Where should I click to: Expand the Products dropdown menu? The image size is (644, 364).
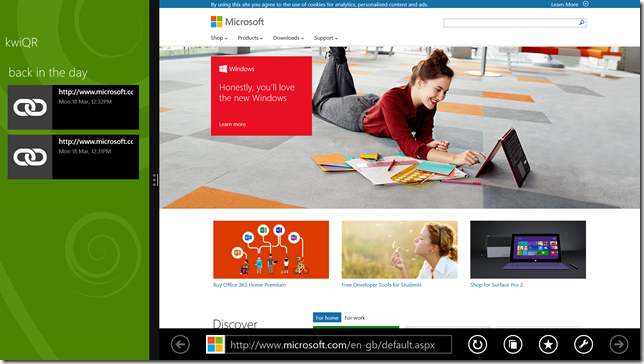(x=250, y=38)
